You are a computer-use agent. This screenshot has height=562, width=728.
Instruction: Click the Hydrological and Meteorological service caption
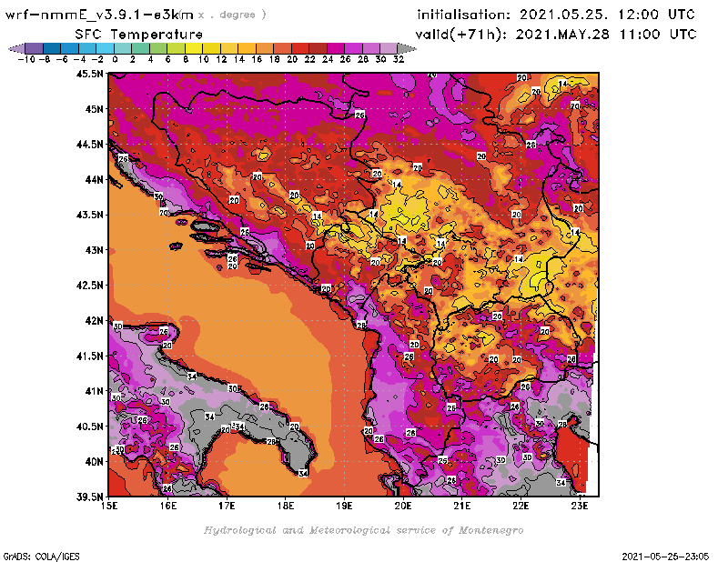pyautogui.click(x=363, y=530)
